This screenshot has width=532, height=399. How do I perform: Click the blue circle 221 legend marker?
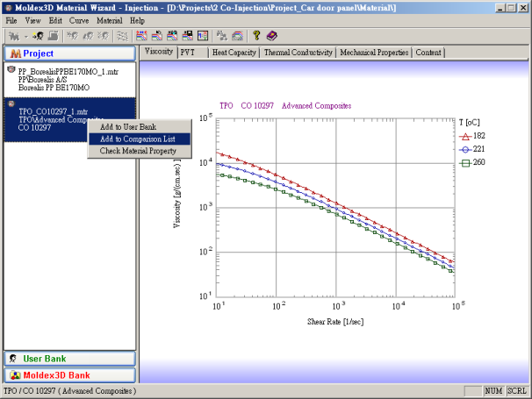(465, 149)
